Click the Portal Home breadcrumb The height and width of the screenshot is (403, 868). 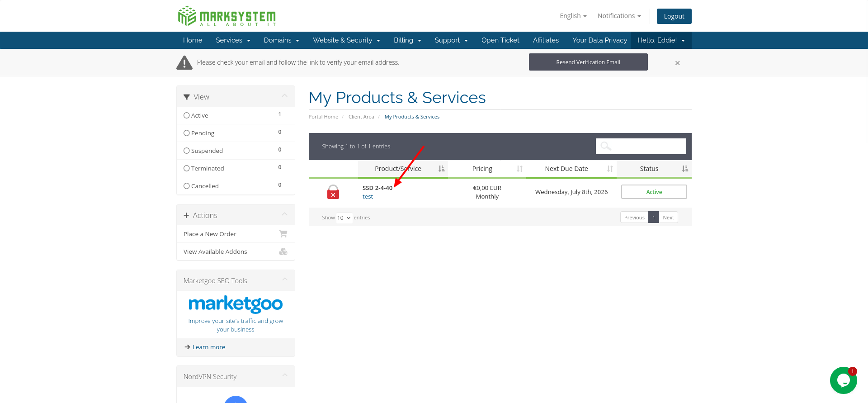click(323, 117)
